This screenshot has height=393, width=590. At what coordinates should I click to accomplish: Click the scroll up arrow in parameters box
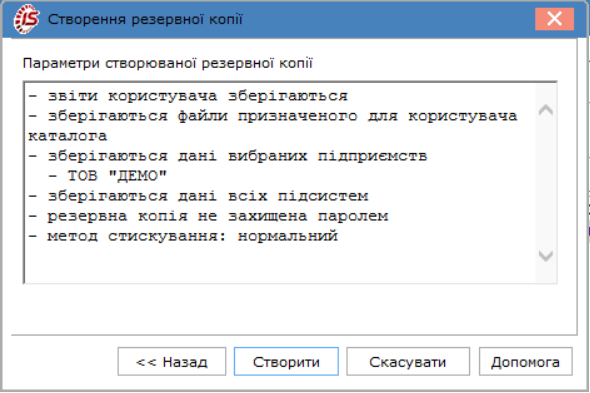tap(546, 110)
